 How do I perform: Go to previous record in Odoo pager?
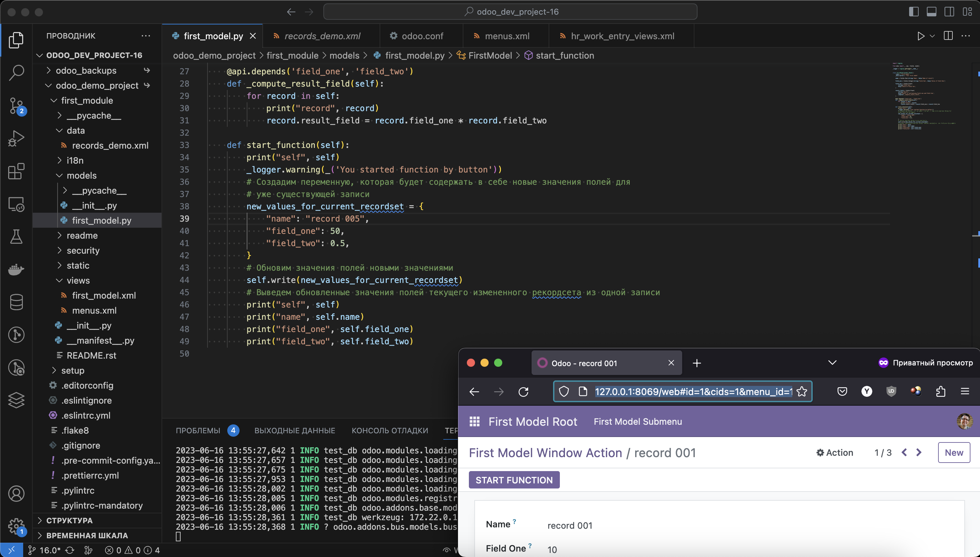(904, 453)
